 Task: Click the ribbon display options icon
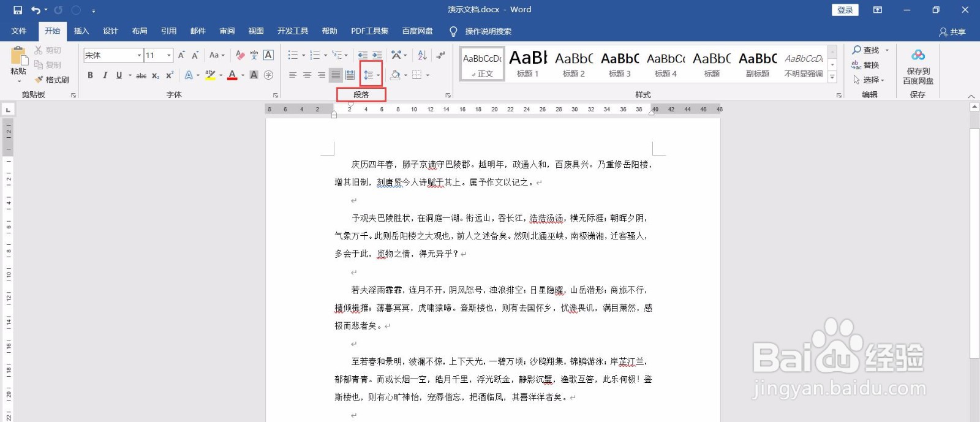tap(878, 10)
